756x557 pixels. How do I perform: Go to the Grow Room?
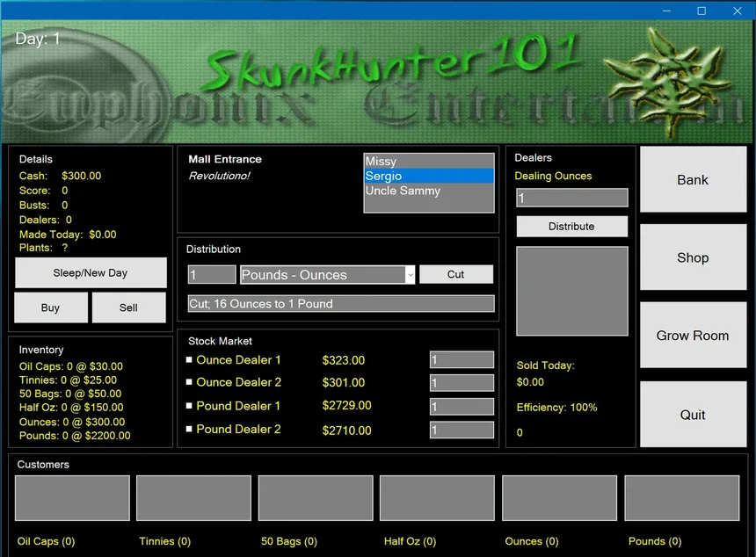[693, 336]
